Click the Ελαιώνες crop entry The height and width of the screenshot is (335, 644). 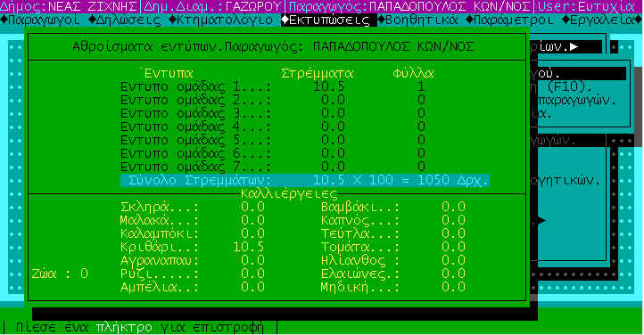click(393, 274)
